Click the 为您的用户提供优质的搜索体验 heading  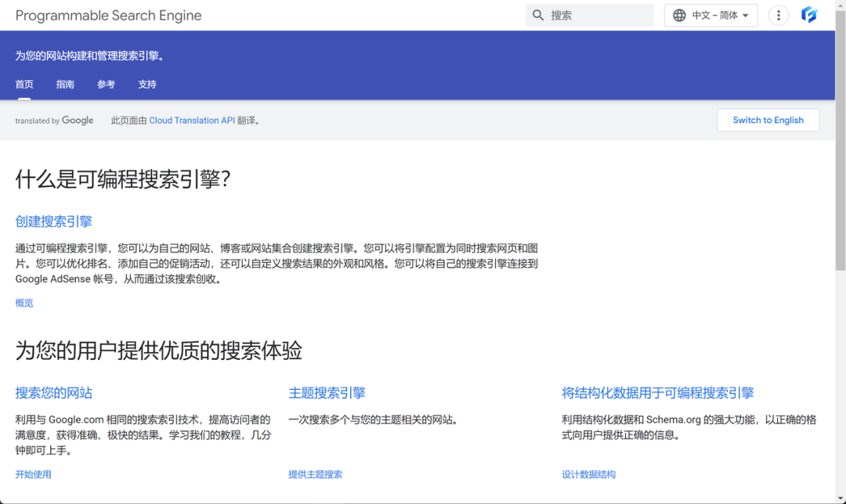[158, 351]
